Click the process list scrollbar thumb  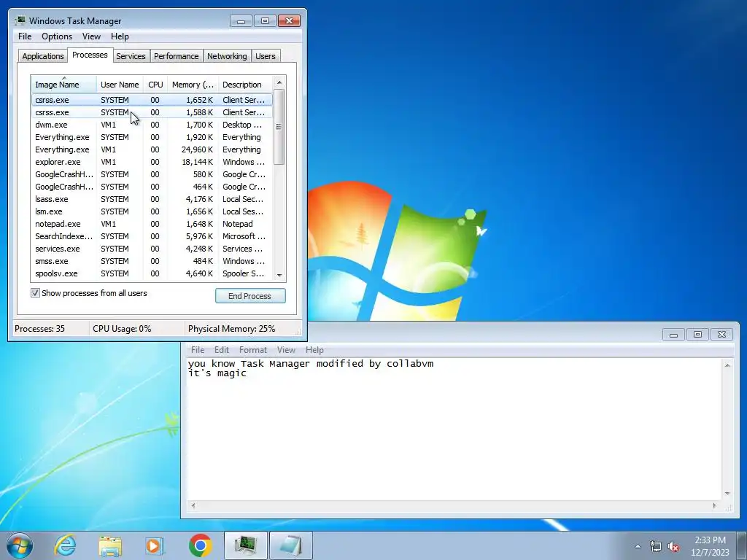point(279,127)
